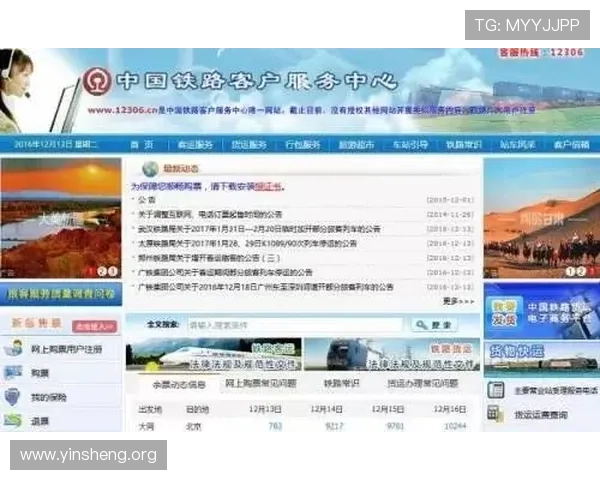Open 铁路常识 in the navigation bar
The image size is (600, 480).
point(464,145)
